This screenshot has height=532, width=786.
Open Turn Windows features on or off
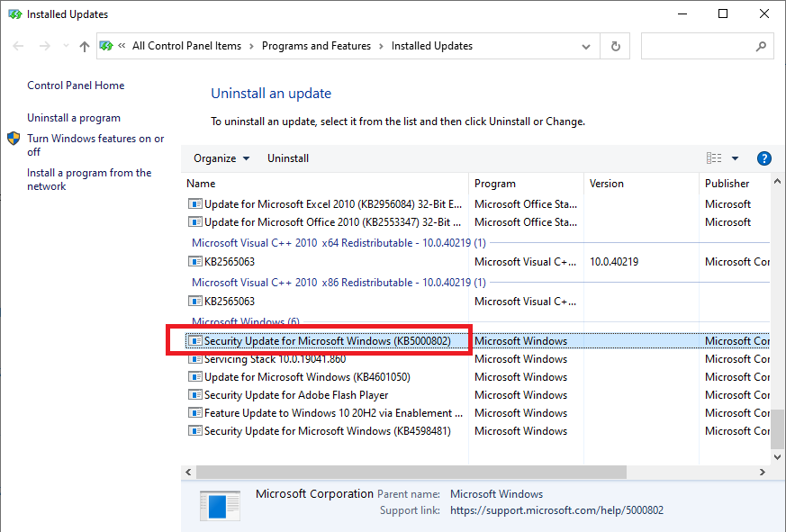[x=95, y=145]
